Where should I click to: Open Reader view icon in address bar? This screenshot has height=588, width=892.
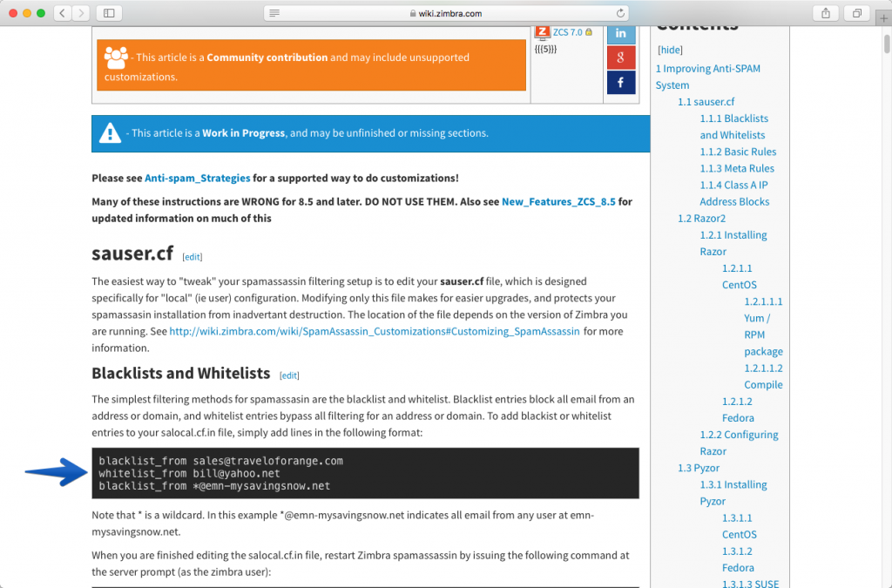click(274, 13)
